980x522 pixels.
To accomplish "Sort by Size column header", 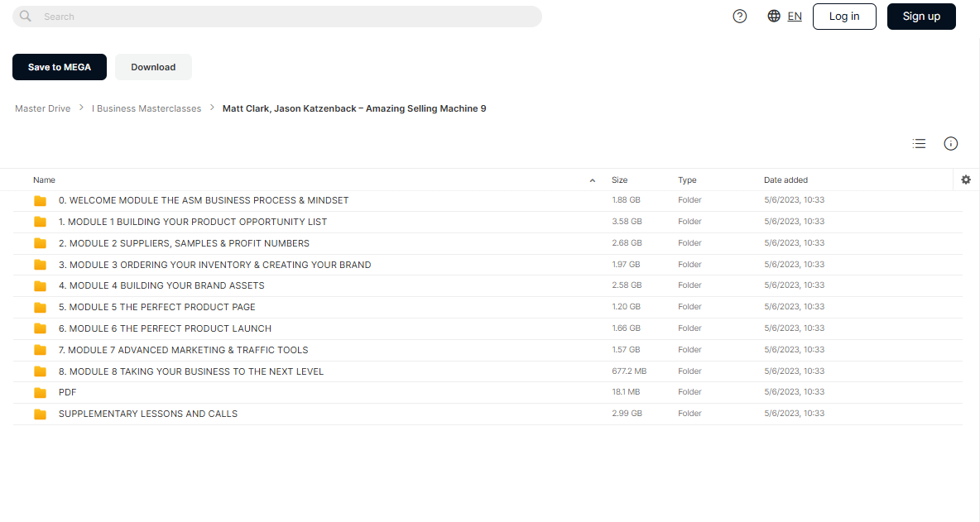I will coord(619,180).
